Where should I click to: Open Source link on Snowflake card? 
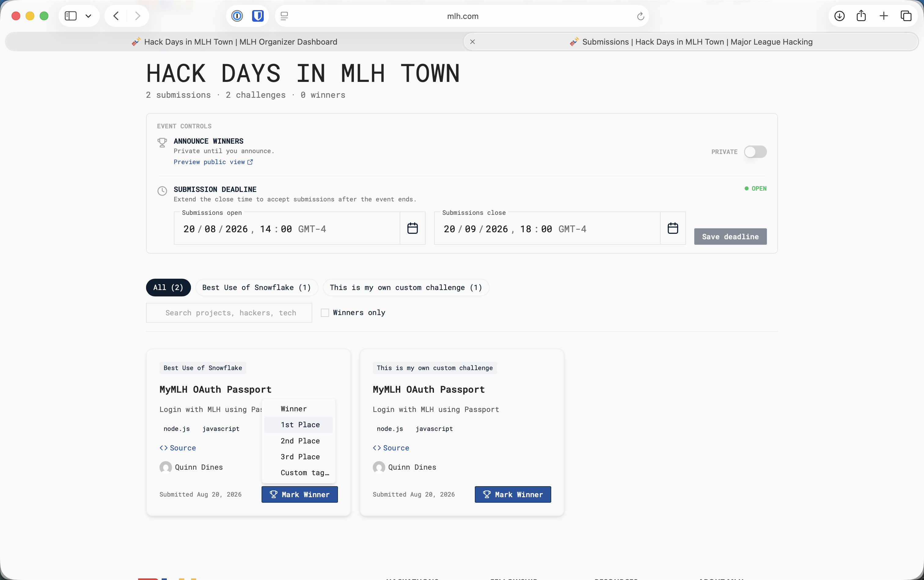178,448
